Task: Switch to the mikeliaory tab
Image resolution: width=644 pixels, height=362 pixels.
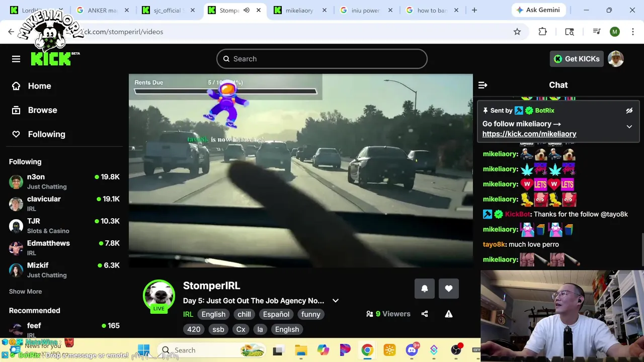Action: coord(300,10)
